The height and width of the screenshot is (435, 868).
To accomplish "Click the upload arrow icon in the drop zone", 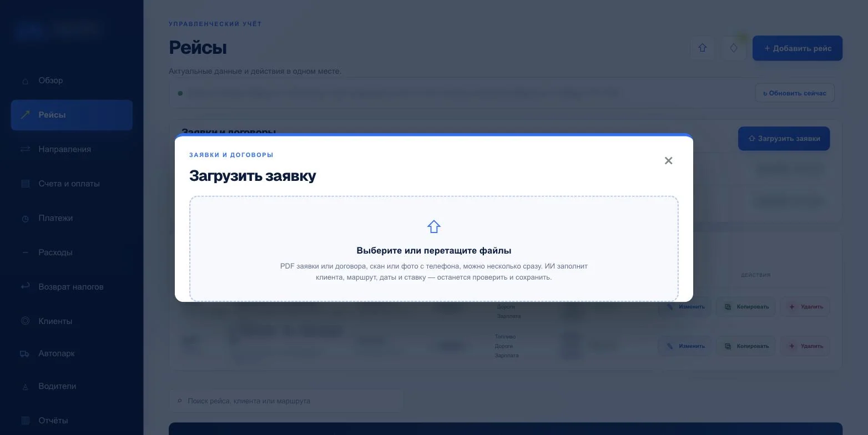I will pos(433,226).
